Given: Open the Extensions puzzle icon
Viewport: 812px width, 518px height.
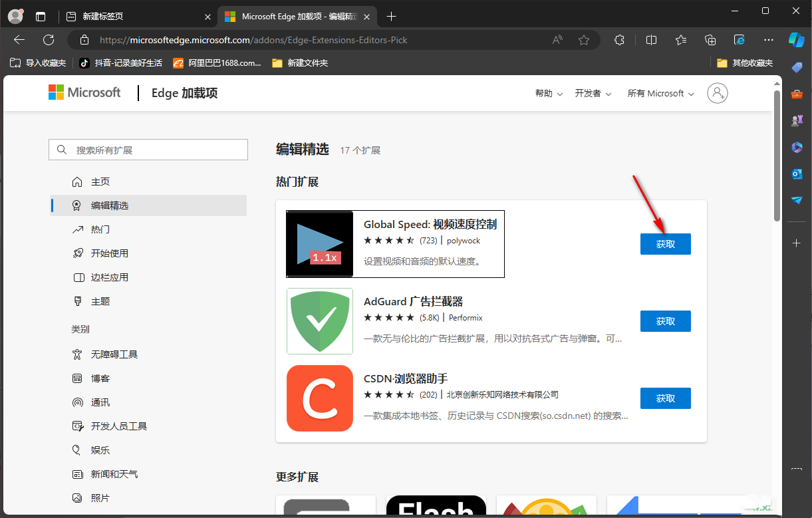Looking at the screenshot, I should point(619,40).
